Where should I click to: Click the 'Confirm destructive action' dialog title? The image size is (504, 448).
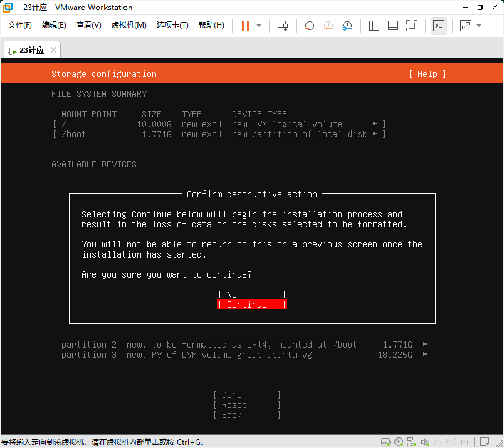point(251,194)
